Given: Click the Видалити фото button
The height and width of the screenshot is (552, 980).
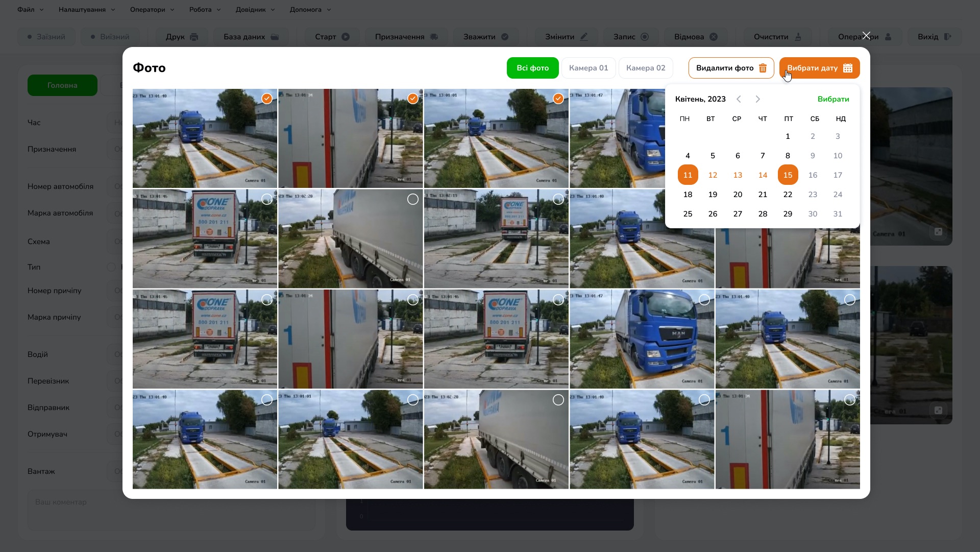Looking at the screenshot, I should pyautogui.click(x=731, y=68).
